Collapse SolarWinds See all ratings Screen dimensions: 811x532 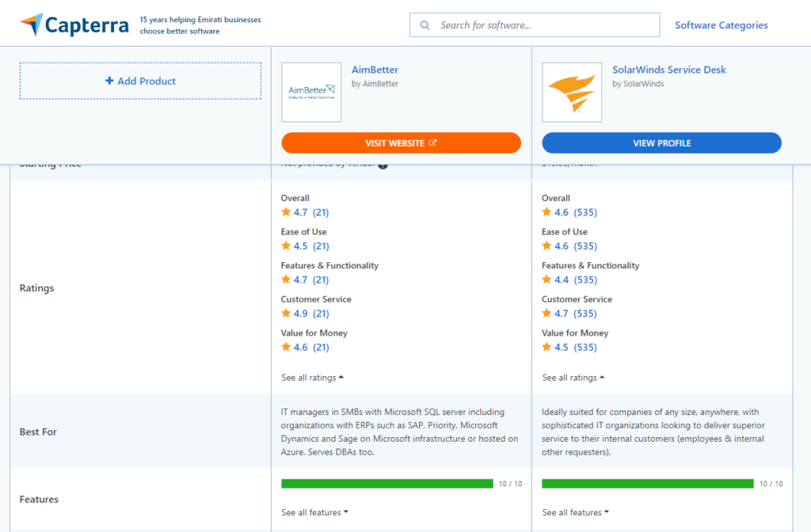click(573, 378)
